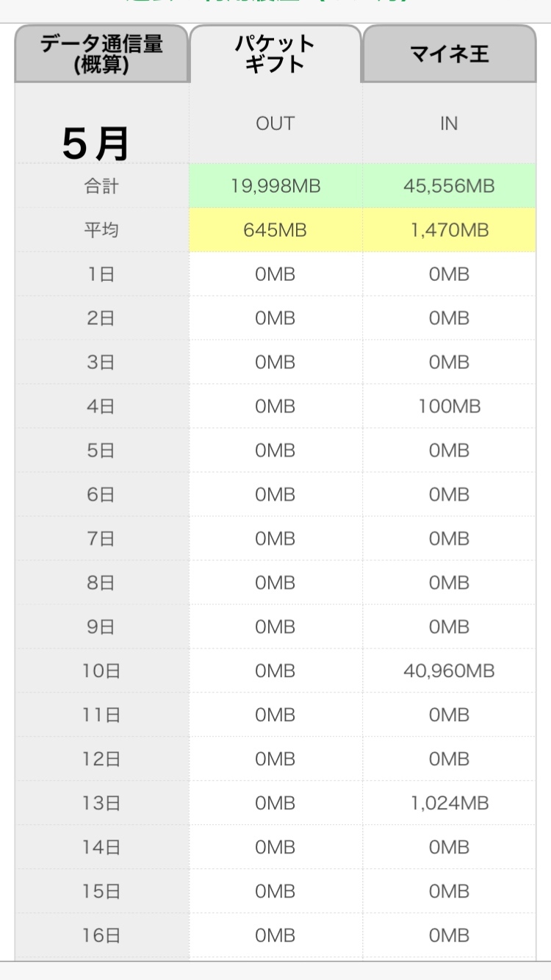The height and width of the screenshot is (980, 551).
Task: Click the 100MB value on 4日
Action: click(449, 406)
